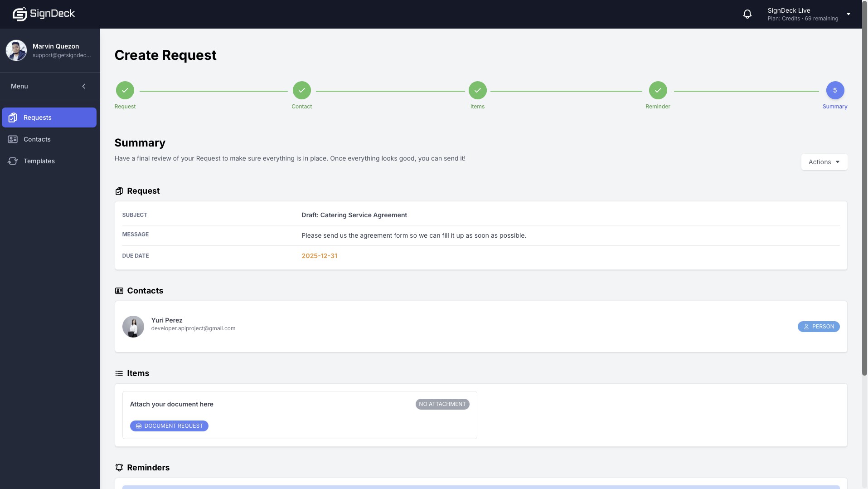868x489 pixels.
Task: Go back to the Contact step checkmark
Action: pyautogui.click(x=302, y=90)
